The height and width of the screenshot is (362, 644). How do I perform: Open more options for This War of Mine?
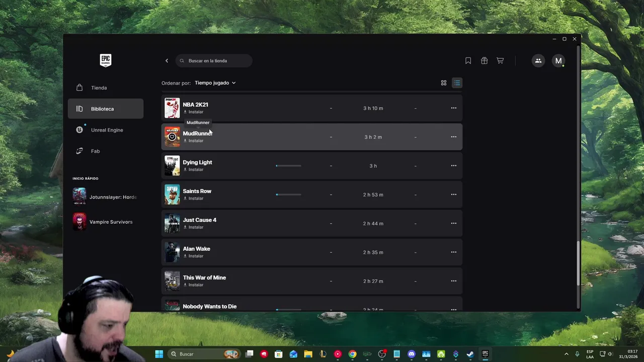click(454, 281)
